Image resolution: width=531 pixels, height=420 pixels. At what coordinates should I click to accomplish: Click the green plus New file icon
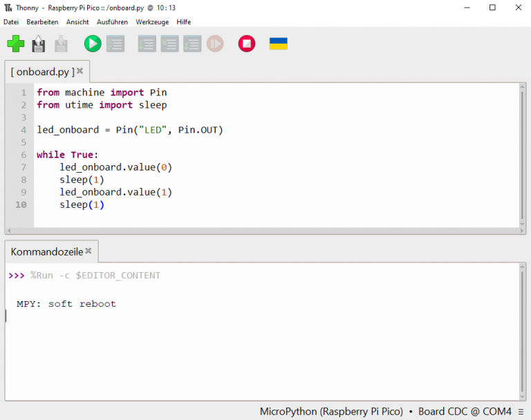pos(15,44)
